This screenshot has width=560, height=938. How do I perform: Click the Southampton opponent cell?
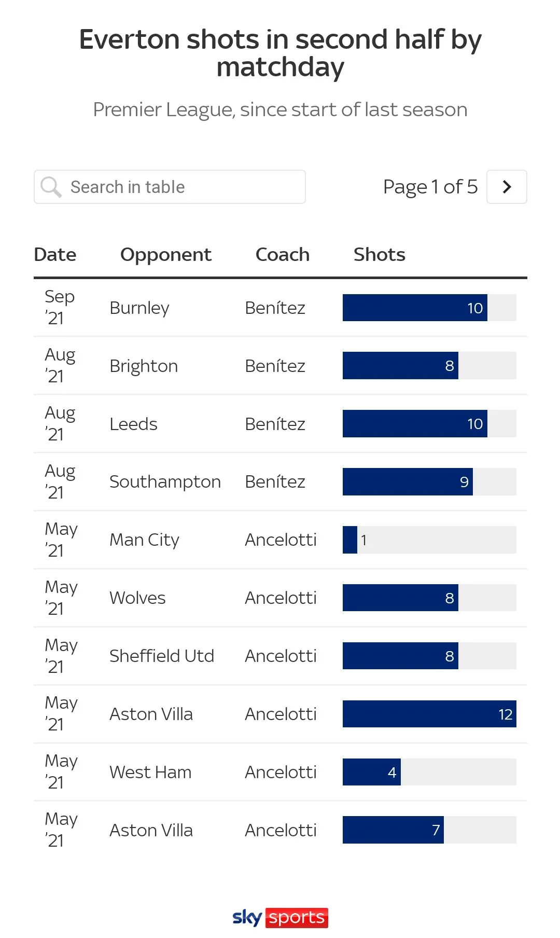pos(165,481)
